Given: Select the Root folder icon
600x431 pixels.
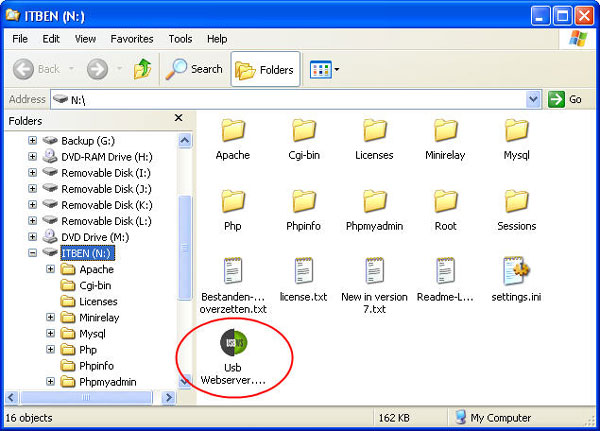Looking at the screenshot, I should point(446,201).
